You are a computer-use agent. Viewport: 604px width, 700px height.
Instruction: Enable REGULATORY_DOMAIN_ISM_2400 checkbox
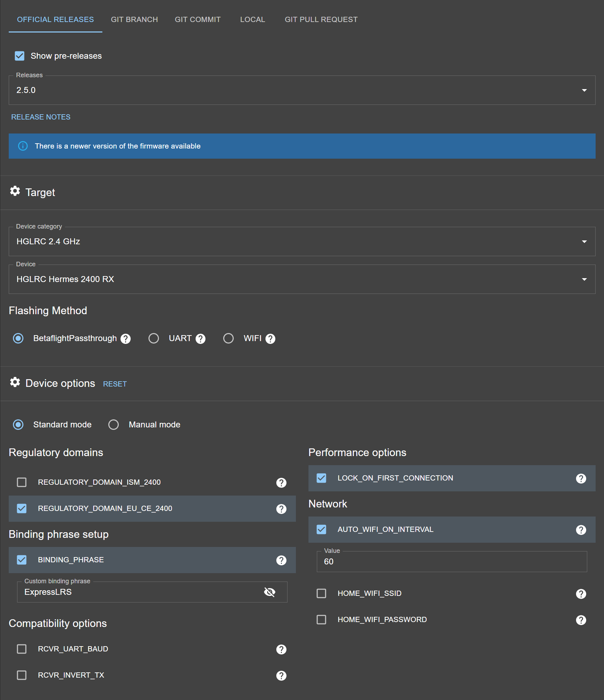tap(22, 482)
